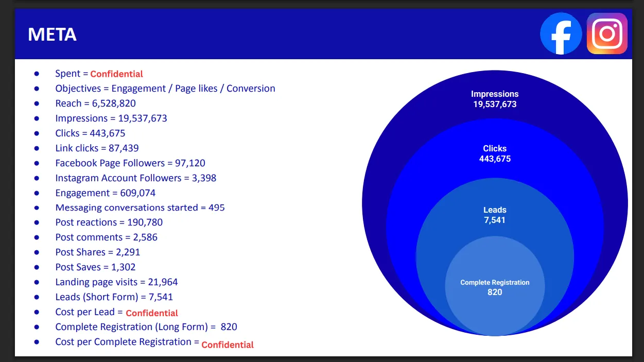Viewport: 644px width, 362px height.
Task: Select Landing page visits = 21,964 line
Action: coord(117,282)
